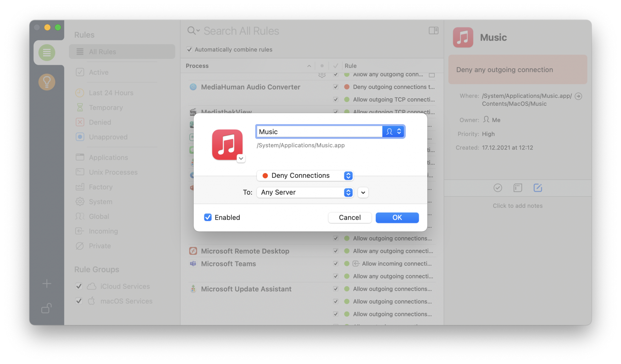The image size is (621, 364).
Task: Open the owner selector in Music field
Action: (x=393, y=132)
